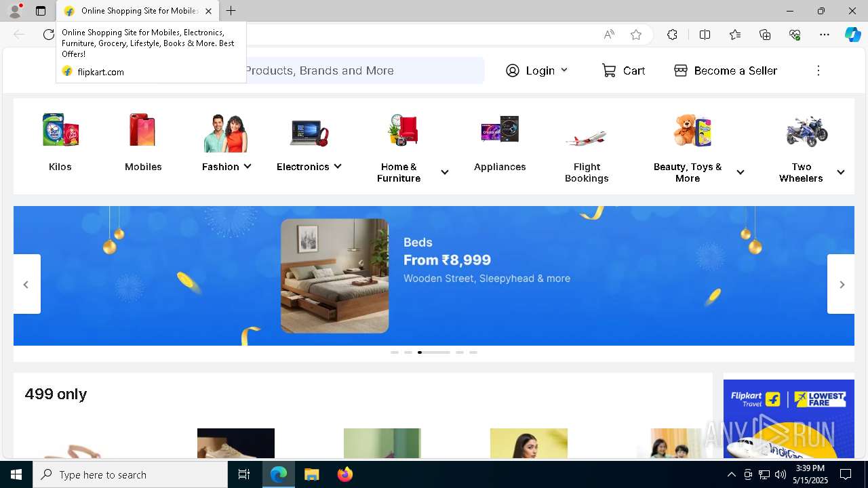Expand the Fashion category chevron

pos(248,166)
